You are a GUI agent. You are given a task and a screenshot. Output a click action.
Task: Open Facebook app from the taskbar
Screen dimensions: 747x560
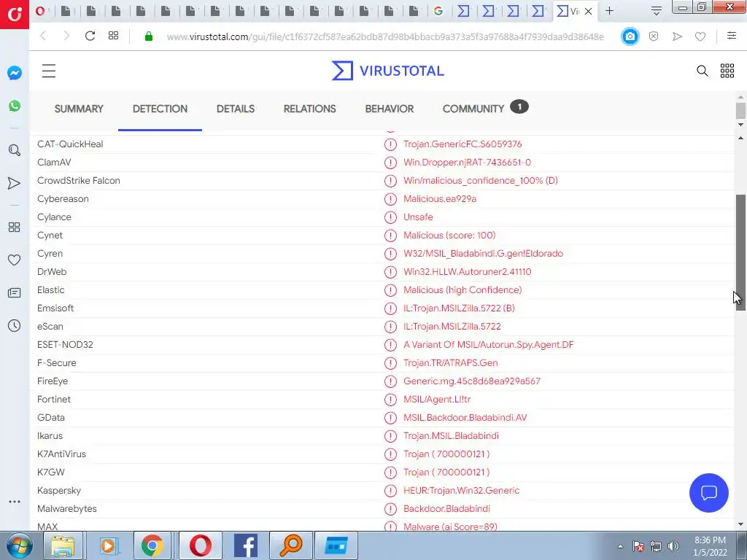tap(246, 545)
